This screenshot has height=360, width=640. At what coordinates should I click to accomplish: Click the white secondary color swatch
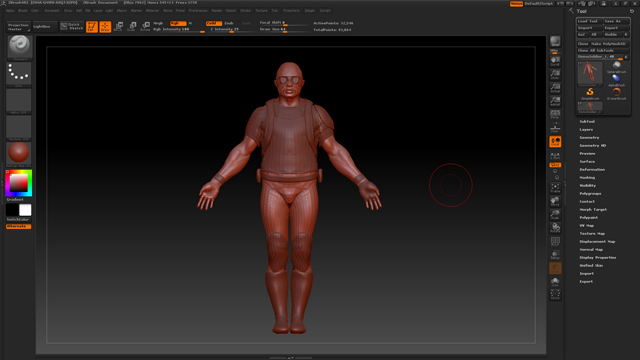pyautogui.click(x=25, y=210)
